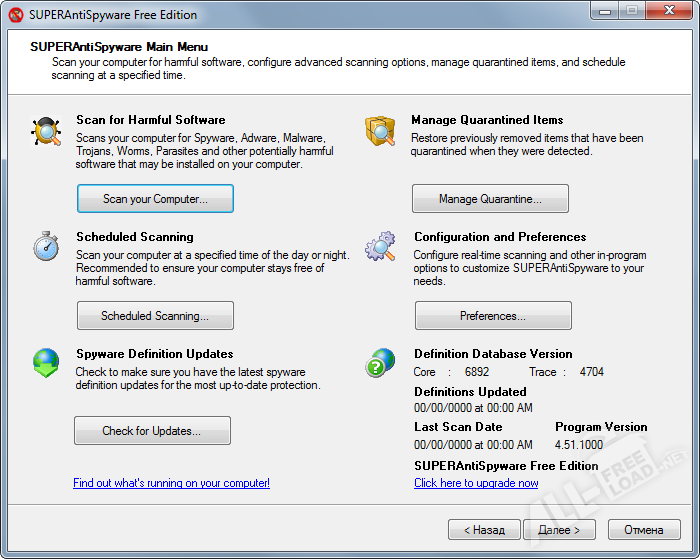700x559 pixels.
Task: Click the Program Version number 4.51.1000
Action: point(579,445)
